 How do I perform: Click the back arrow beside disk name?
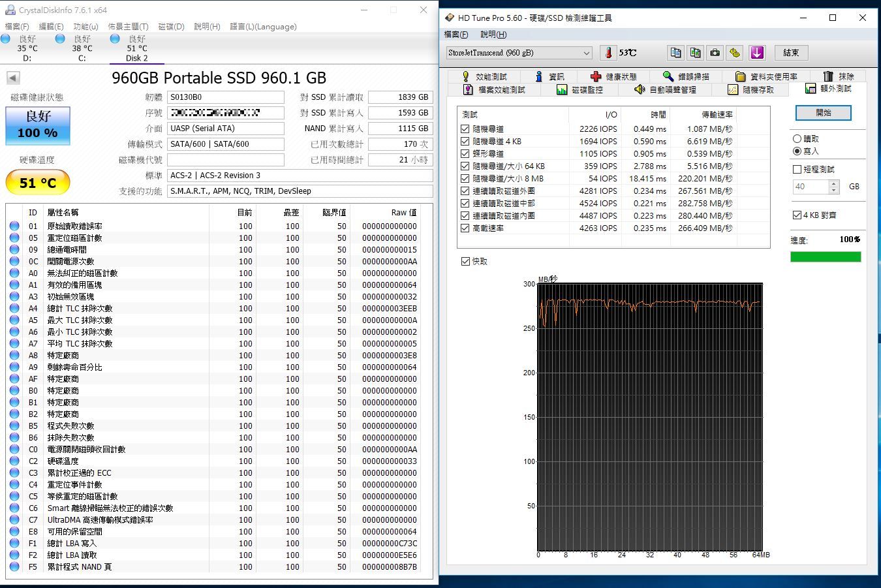pos(13,78)
